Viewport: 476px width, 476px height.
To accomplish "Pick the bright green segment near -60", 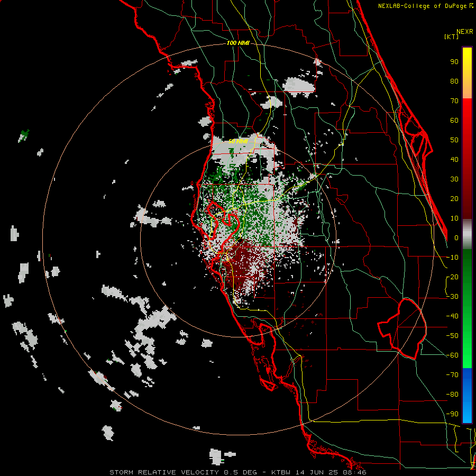I will pos(467,355).
